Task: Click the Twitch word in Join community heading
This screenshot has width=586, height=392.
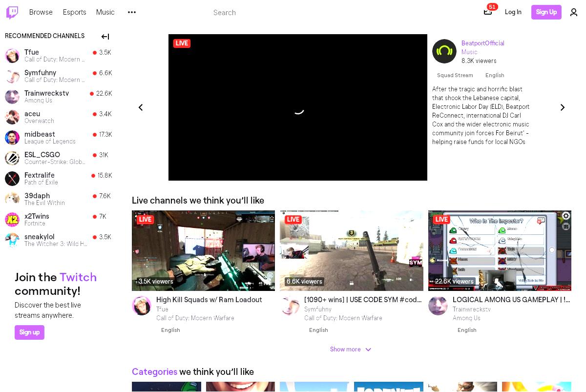Action: pyautogui.click(x=78, y=277)
